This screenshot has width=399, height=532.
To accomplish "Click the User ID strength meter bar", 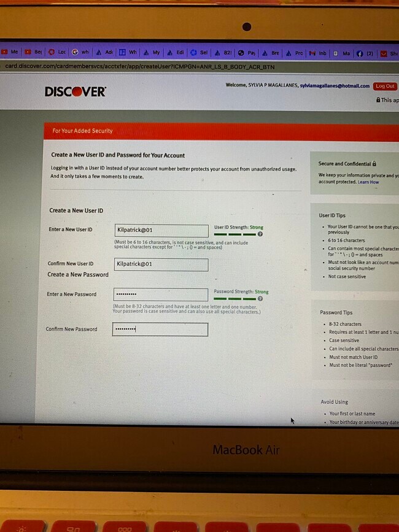I will pyautogui.click(x=234, y=234).
